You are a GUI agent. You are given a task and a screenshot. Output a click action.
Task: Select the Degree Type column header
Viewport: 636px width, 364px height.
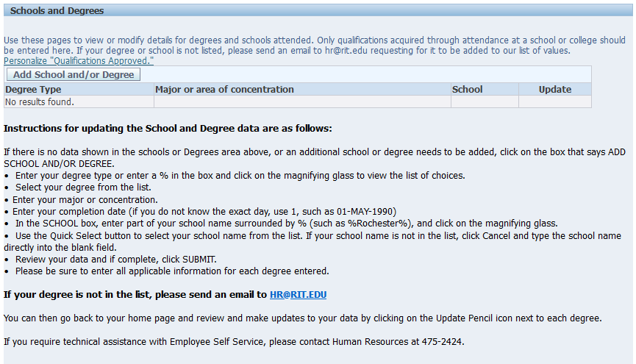[x=33, y=90]
